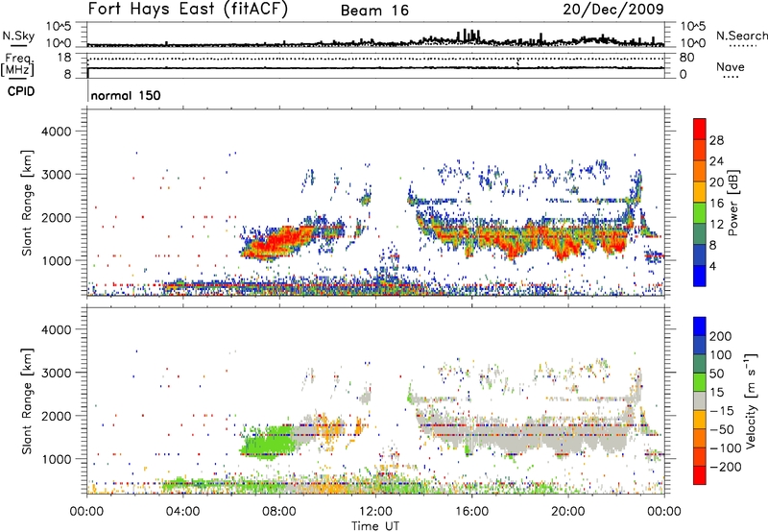Click the "4000" range tick of the Power panel

coord(57,132)
